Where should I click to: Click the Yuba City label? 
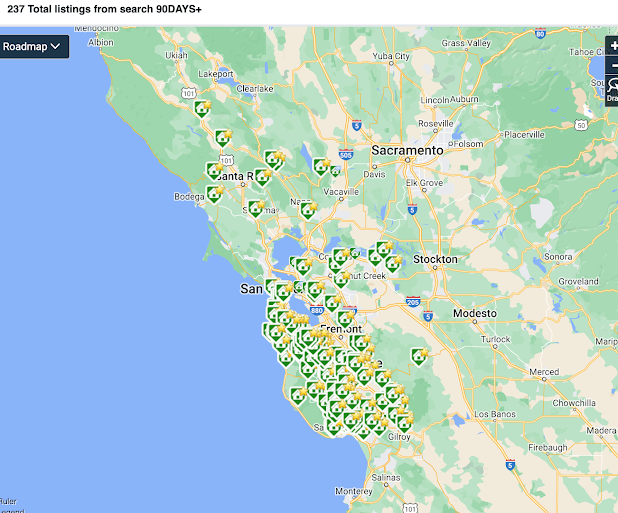[391, 56]
